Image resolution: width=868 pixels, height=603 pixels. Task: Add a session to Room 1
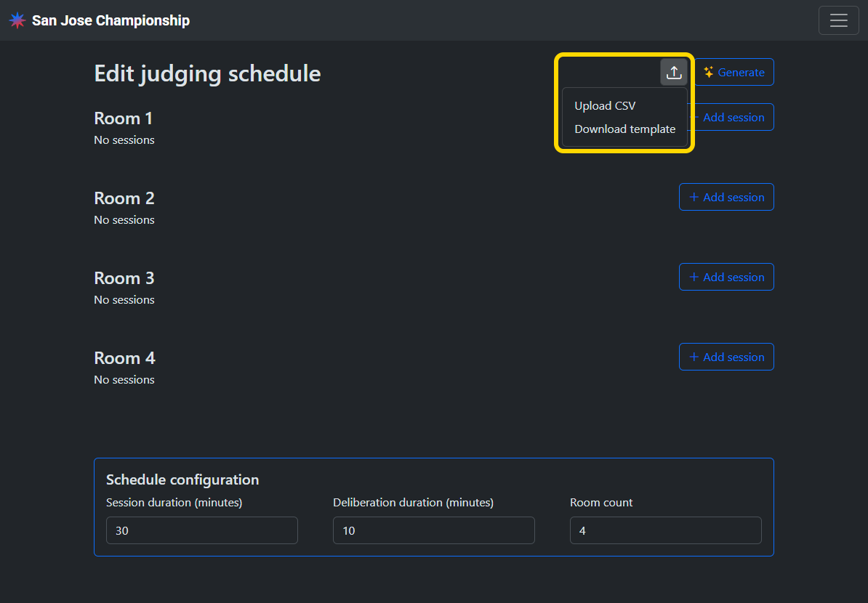pos(734,118)
